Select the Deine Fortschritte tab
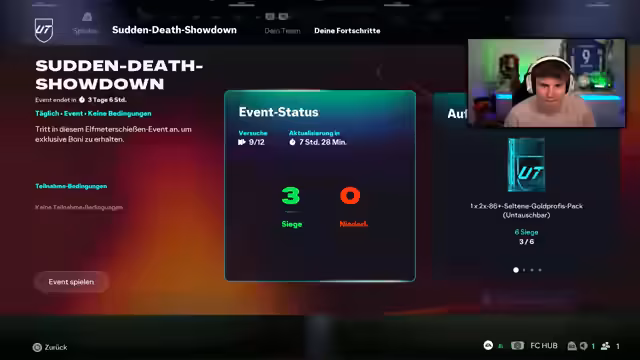Viewport: 640px width, 360px height. click(347, 31)
